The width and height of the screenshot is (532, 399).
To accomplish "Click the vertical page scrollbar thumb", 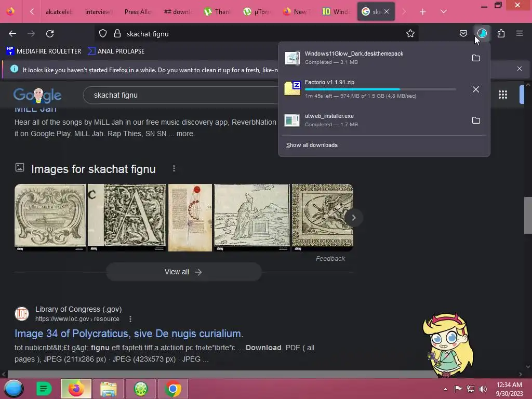I will click(528, 215).
